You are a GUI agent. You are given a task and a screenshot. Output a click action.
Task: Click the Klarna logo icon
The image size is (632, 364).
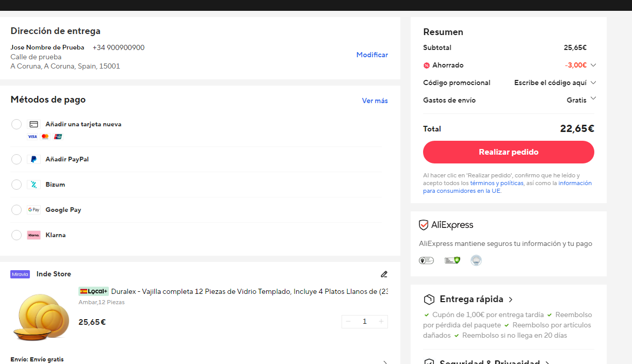34,235
